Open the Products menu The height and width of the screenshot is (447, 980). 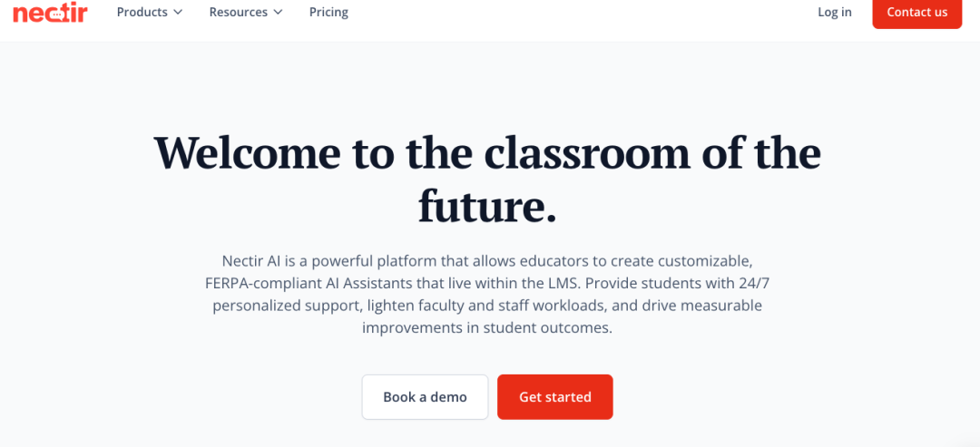click(142, 12)
